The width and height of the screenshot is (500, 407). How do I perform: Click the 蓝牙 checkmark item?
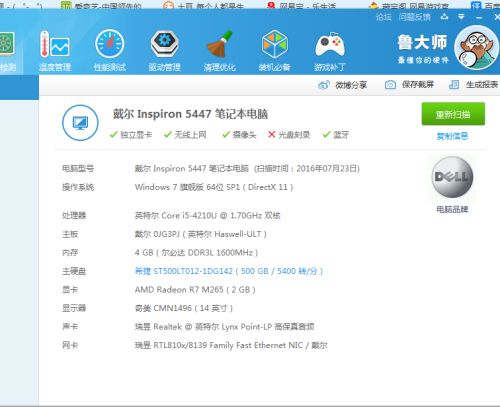click(x=336, y=135)
